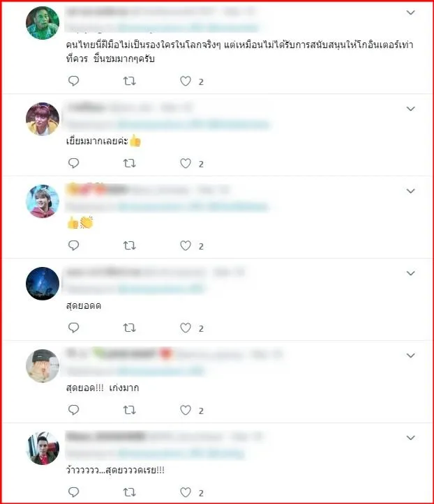Expand the chevron menu on the 'เยี่ยมมากเลยค่ะ' tweet

coord(410,109)
